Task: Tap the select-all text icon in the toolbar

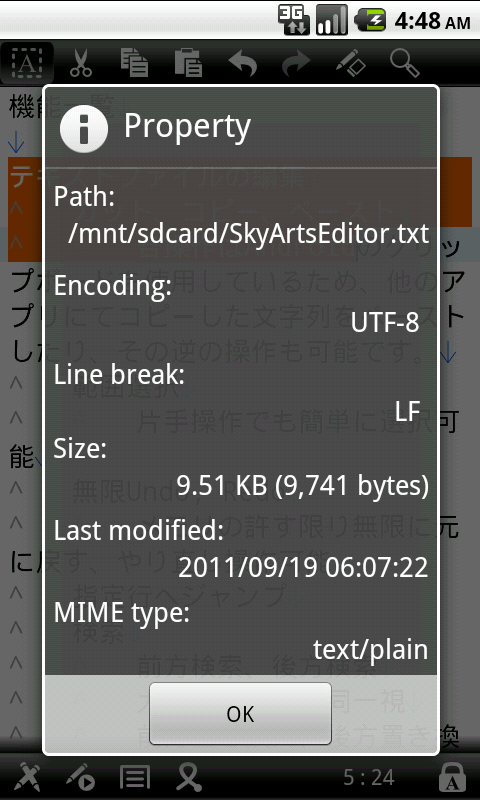Action: pyautogui.click(x=27, y=63)
